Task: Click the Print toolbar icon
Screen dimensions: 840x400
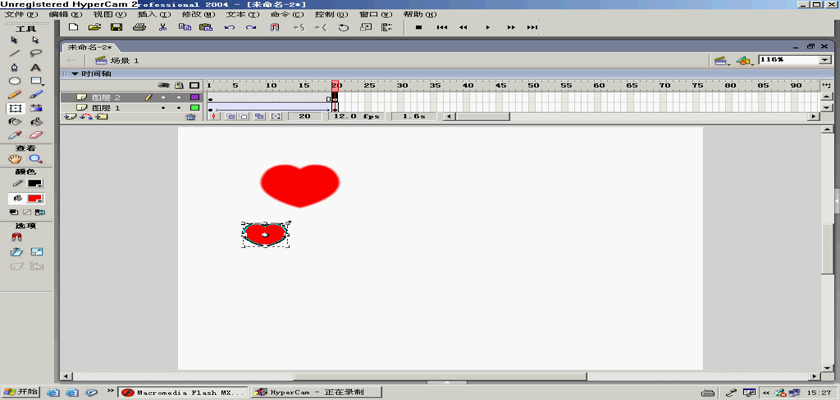Action: tap(139, 27)
